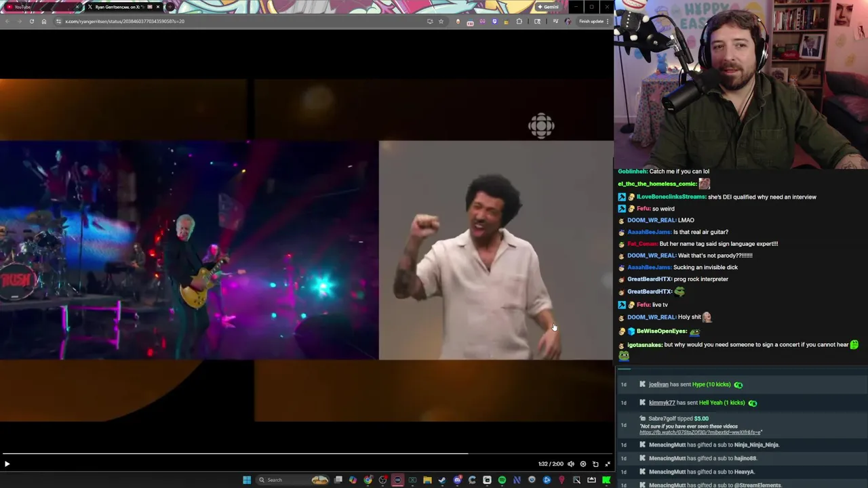The image size is (868, 488).
Task: Click the taskbar Search box
Action: 292,480
